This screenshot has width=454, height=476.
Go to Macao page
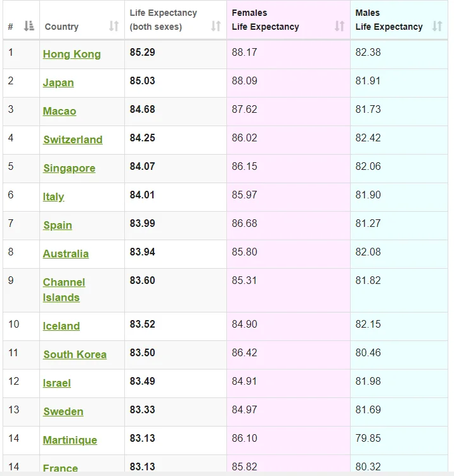[x=60, y=111]
